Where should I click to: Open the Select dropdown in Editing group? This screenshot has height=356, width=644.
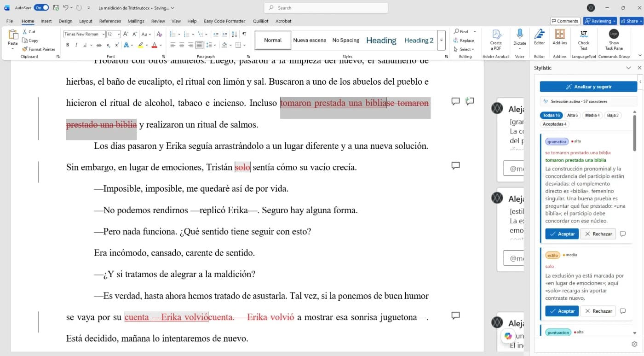(464, 49)
